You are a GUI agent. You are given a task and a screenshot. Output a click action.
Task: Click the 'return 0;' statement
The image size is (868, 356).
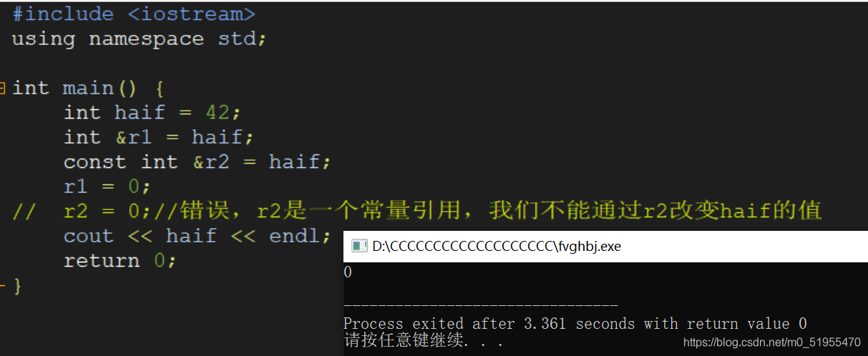click(120, 261)
